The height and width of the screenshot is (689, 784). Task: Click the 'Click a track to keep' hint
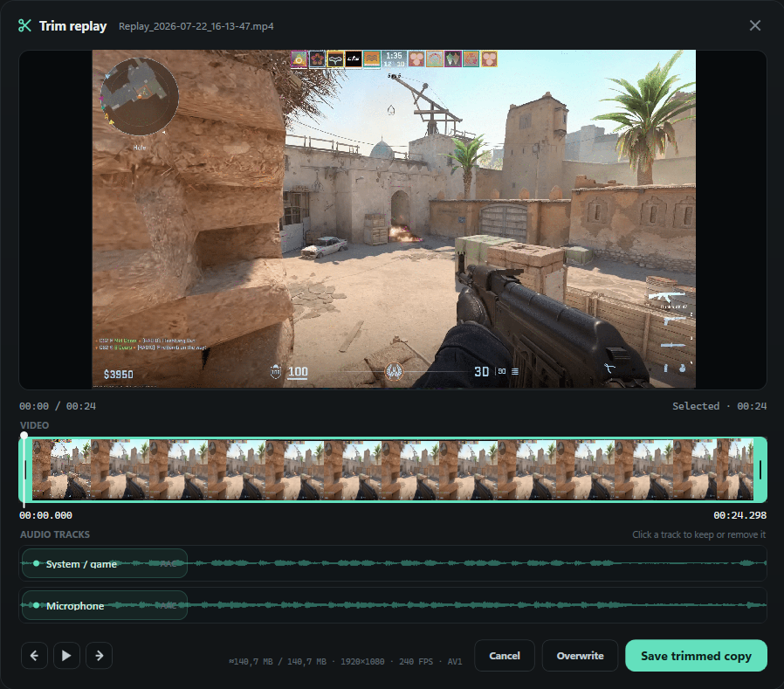click(x=698, y=534)
